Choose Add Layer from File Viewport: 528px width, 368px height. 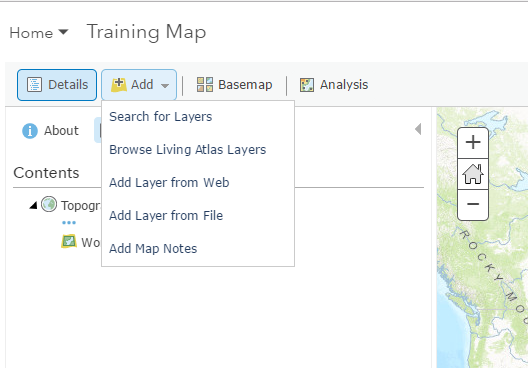pyautogui.click(x=166, y=215)
